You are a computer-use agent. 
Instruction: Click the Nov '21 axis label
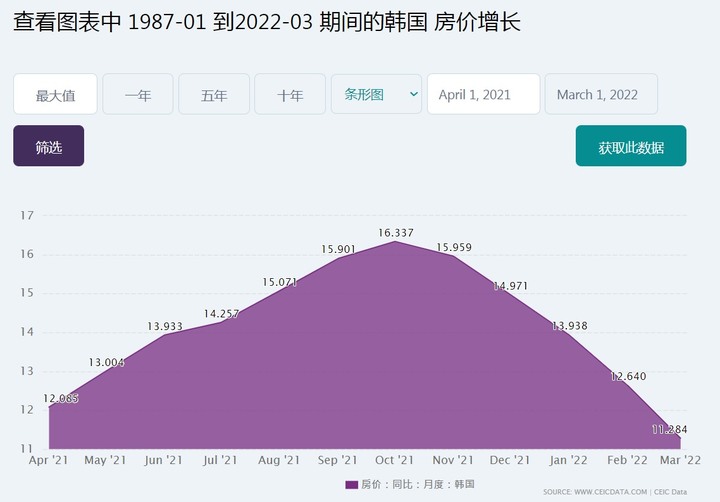453,460
